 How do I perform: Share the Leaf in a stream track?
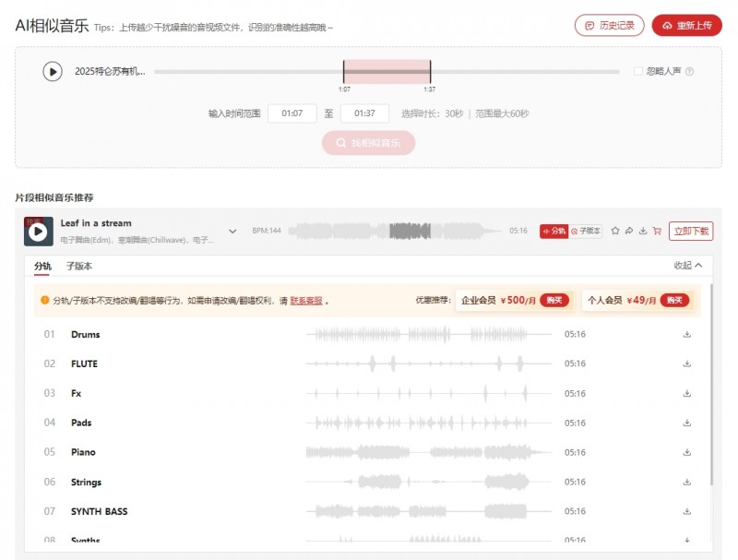tap(629, 231)
